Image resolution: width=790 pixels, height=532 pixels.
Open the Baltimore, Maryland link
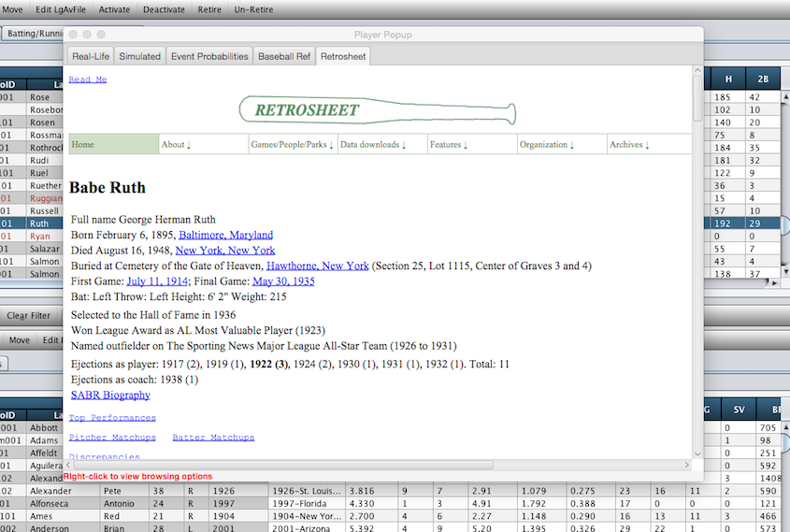coord(225,235)
